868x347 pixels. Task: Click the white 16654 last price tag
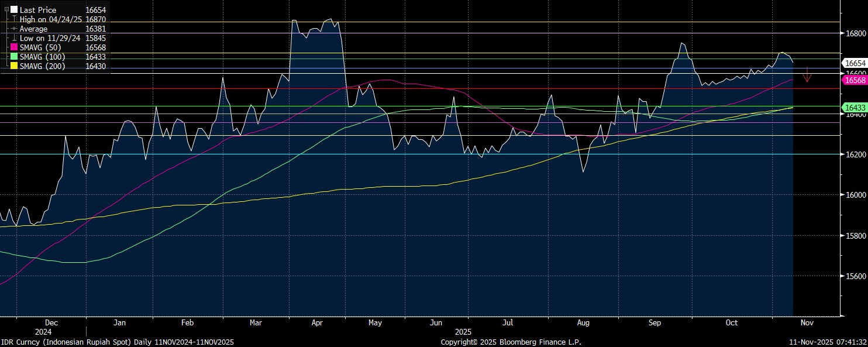tap(855, 63)
